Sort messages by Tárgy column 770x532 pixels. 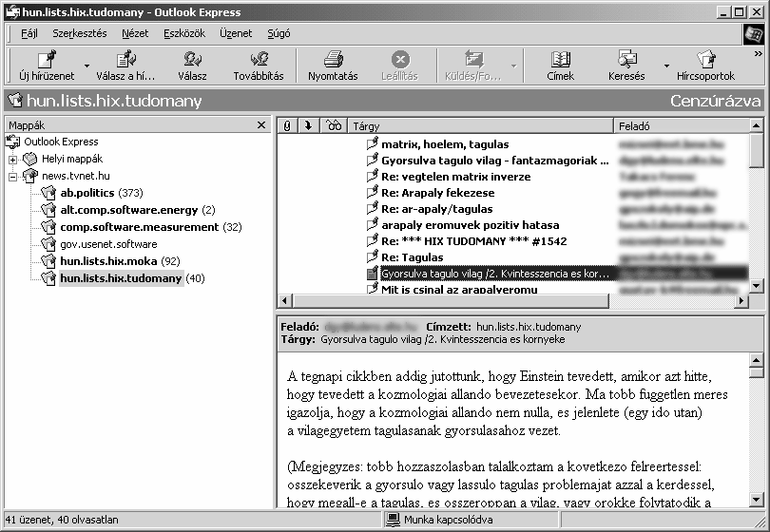(481, 126)
